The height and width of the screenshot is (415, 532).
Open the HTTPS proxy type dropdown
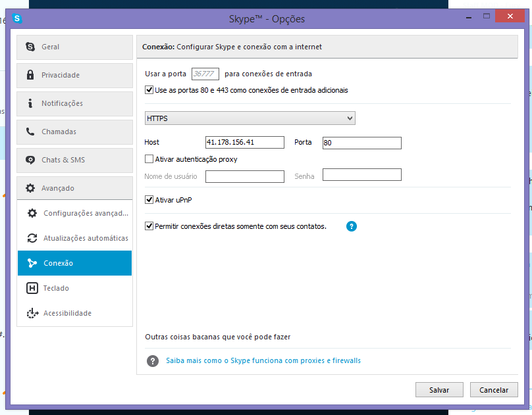(250, 118)
